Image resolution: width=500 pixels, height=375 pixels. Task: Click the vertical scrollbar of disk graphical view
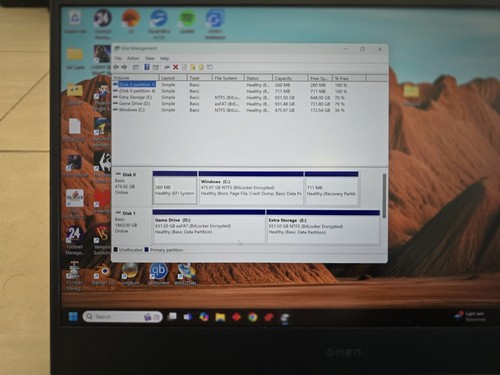tap(384, 196)
